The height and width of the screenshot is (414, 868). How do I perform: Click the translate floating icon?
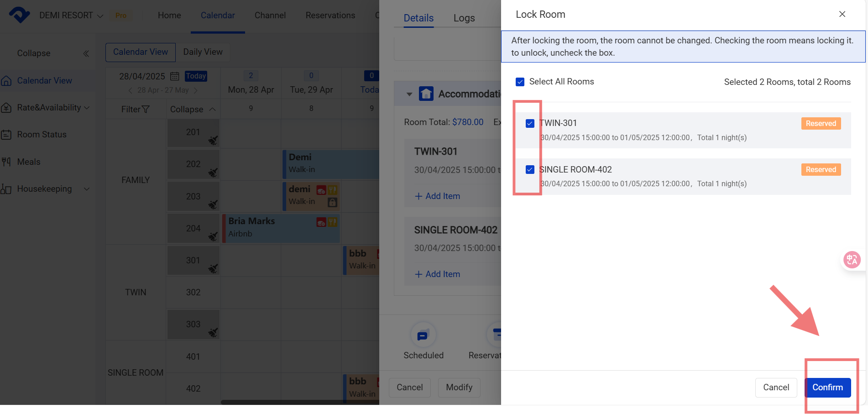click(852, 260)
